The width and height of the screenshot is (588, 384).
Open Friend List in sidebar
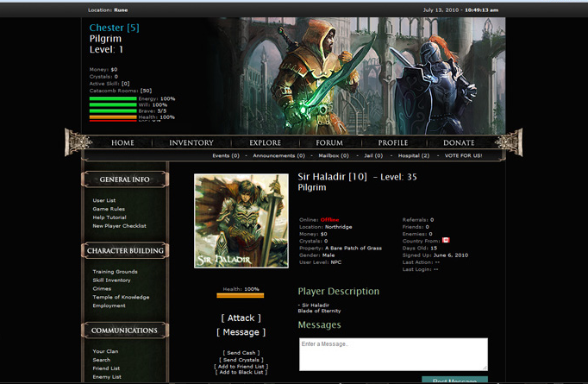pos(107,368)
